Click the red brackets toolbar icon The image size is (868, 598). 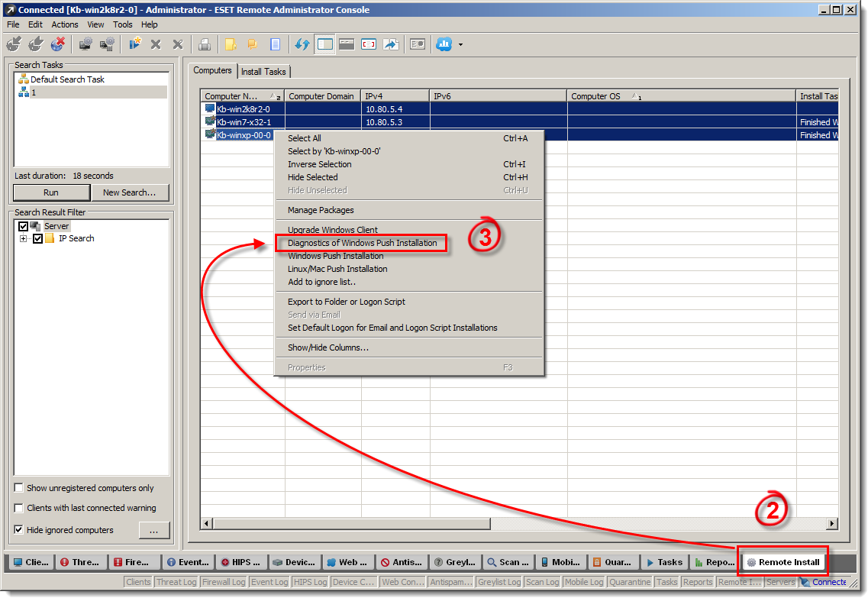point(369,44)
